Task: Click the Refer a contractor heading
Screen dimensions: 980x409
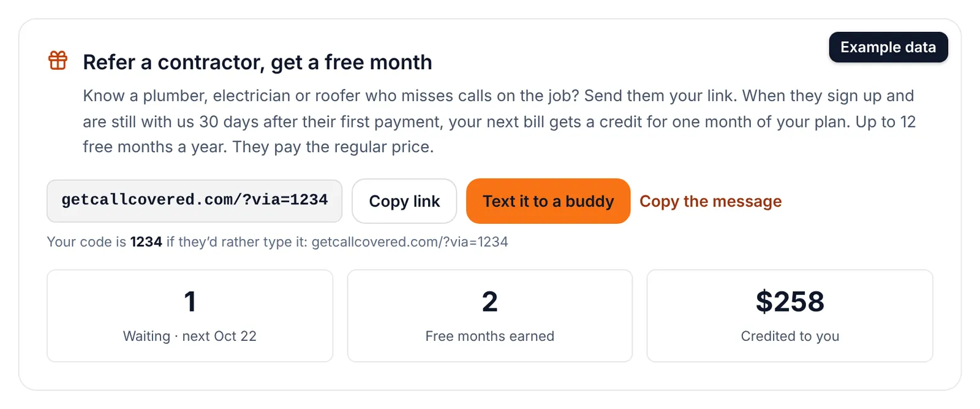Action: [257, 62]
